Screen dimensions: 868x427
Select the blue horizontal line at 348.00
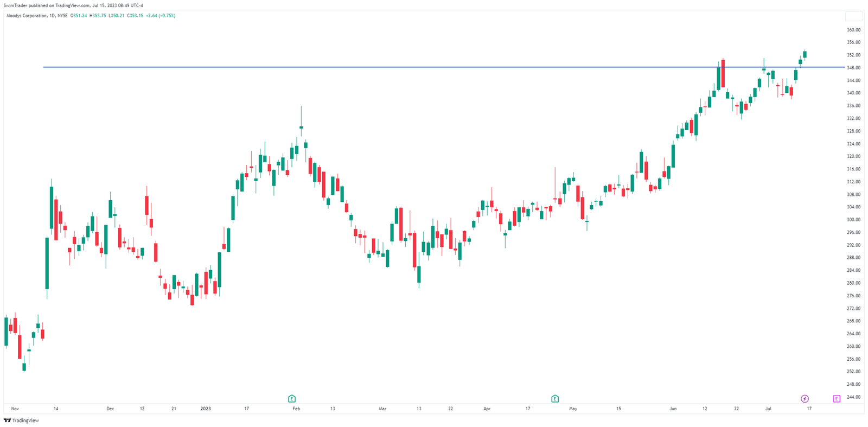444,67
